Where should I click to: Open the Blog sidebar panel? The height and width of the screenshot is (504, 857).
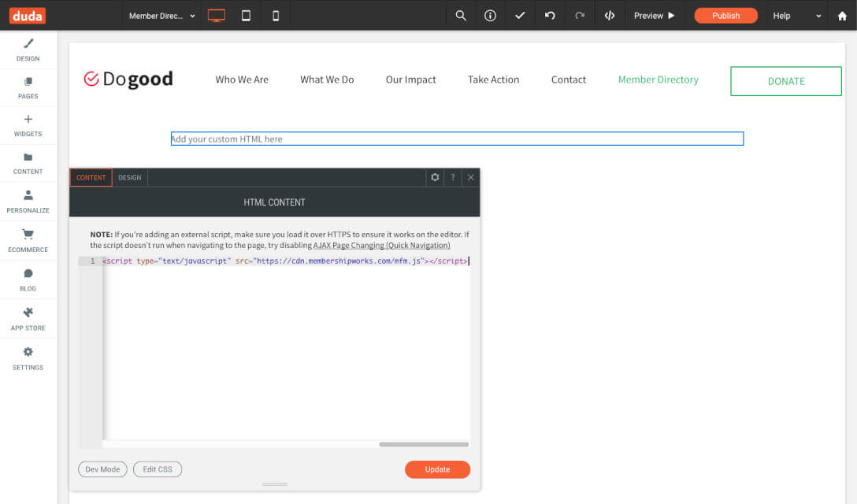28,280
